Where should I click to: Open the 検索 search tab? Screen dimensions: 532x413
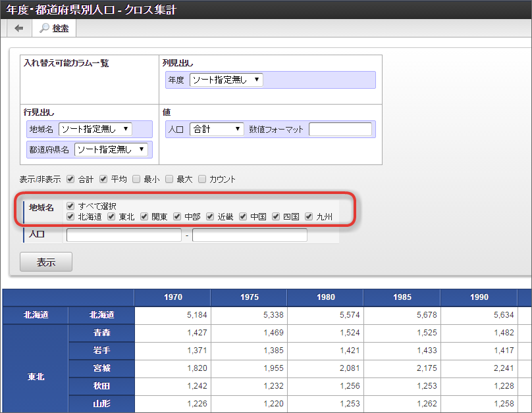54,28
